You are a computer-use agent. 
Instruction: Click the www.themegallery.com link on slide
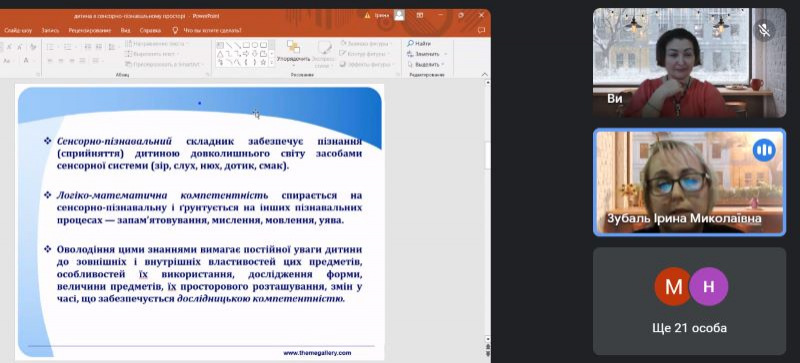point(317,353)
